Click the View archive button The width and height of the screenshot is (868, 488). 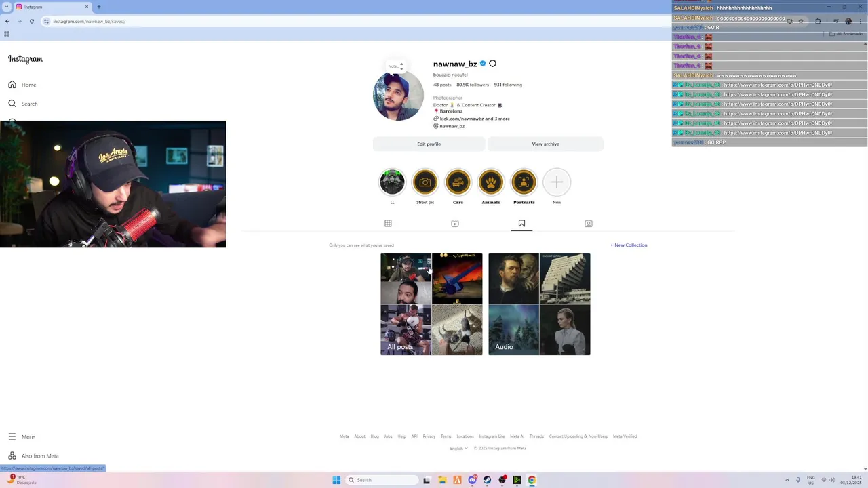coord(546,144)
